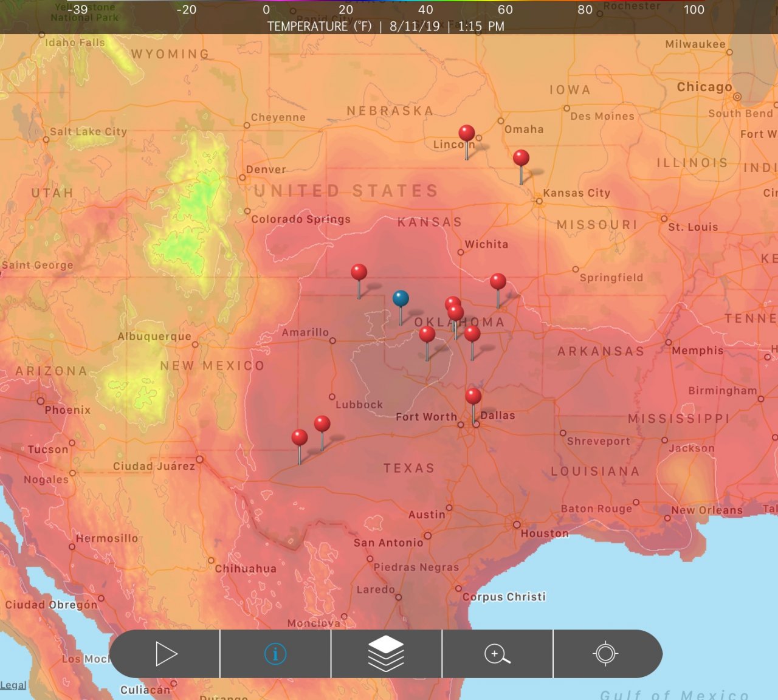Tap the magnifying glass search icon

tap(497, 654)
